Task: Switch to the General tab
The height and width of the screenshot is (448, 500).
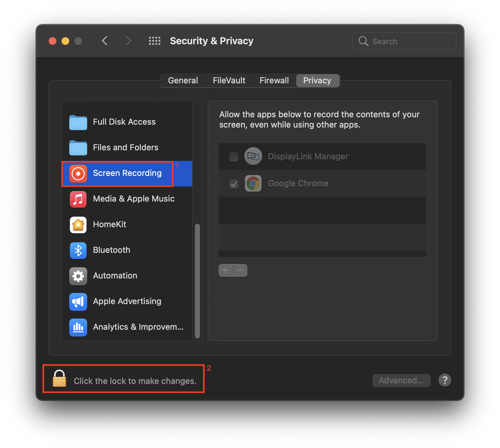Action: tap(183, 80)
